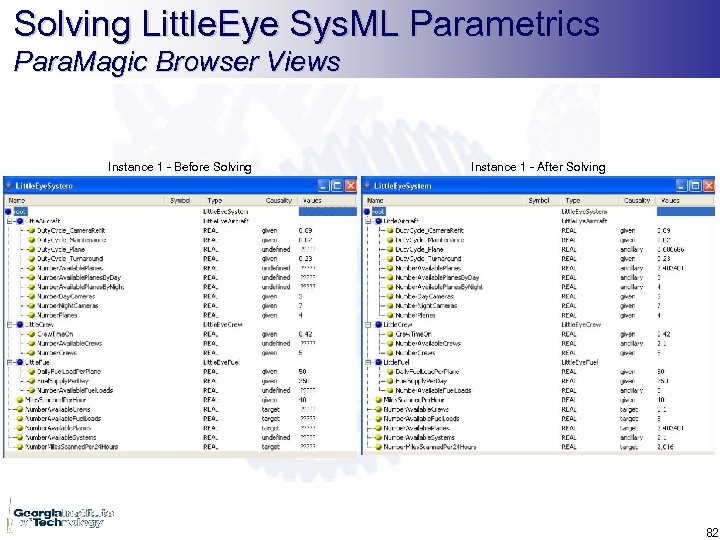The height and width of the screenshot is (540, 720).
Task: Click NumberMilesScannedPer24Hours solved value in After Solving window
Action: coord(665,447)
